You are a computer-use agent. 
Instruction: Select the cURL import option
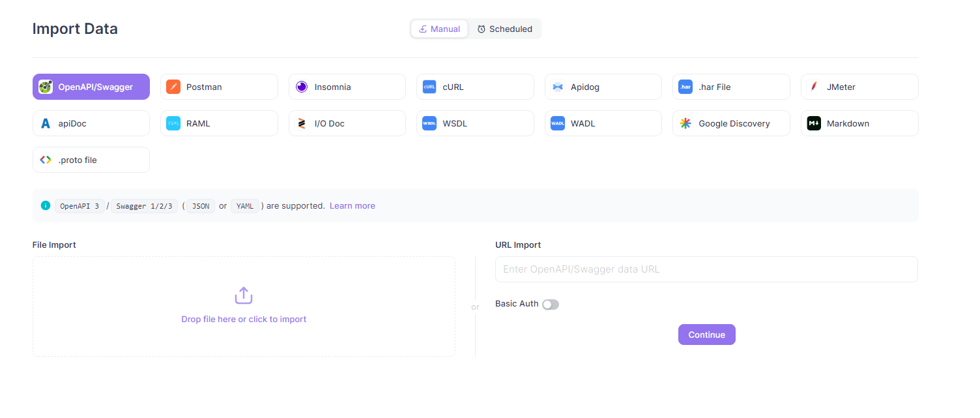tap(475, 87)
